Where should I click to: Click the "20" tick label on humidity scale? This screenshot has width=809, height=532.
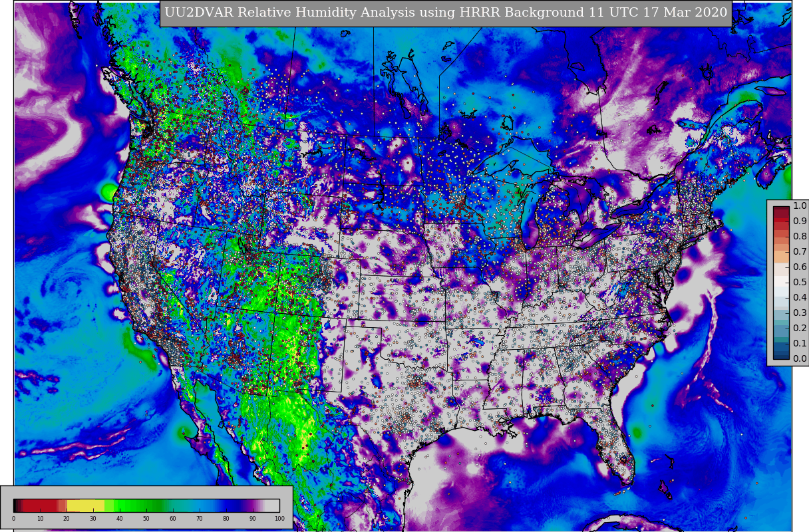(x=67, y=518)
